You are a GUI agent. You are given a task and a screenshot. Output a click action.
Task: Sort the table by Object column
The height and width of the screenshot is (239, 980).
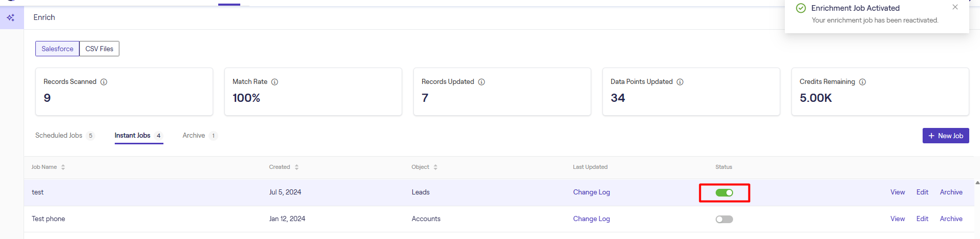[x=435, y=167]
